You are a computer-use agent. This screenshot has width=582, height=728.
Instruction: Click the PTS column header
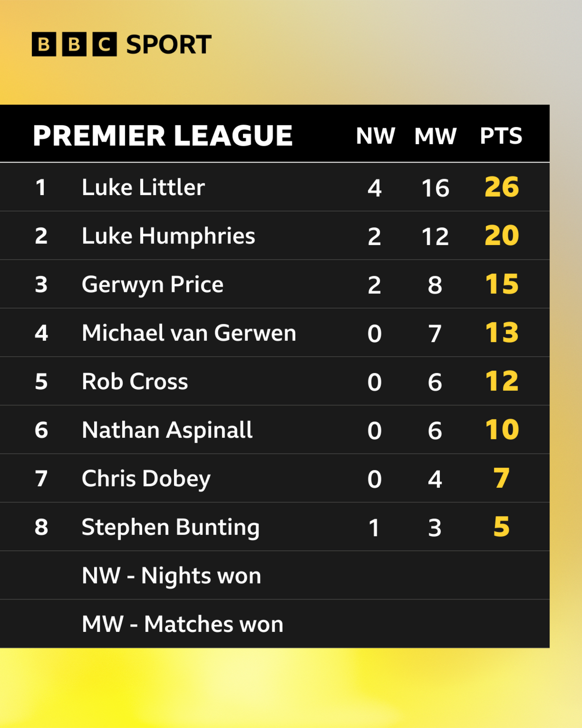coord(501,136)
